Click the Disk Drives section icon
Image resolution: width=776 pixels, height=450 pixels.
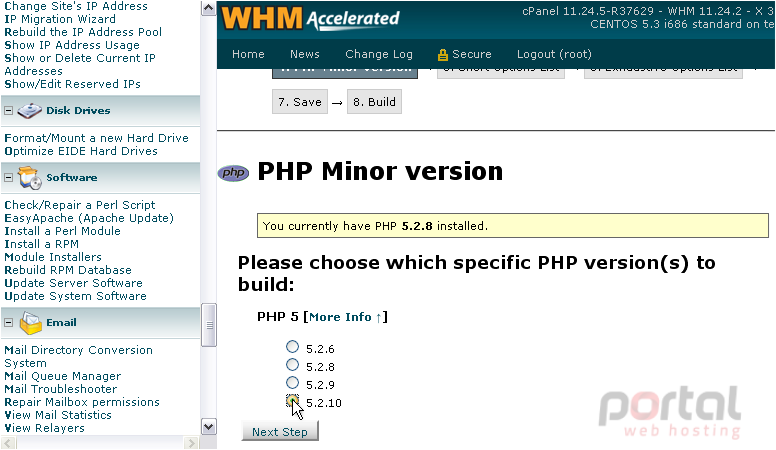point(30,110)
